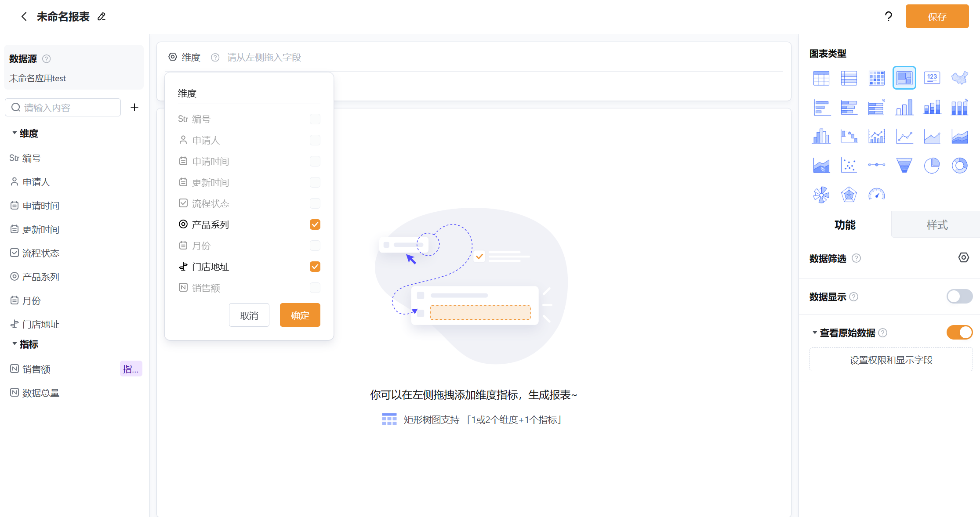This screenshot has height=517, width=980.
Task: Tick the 编号 checkbox in 维度 popup
Action: (x=315, y=119)
